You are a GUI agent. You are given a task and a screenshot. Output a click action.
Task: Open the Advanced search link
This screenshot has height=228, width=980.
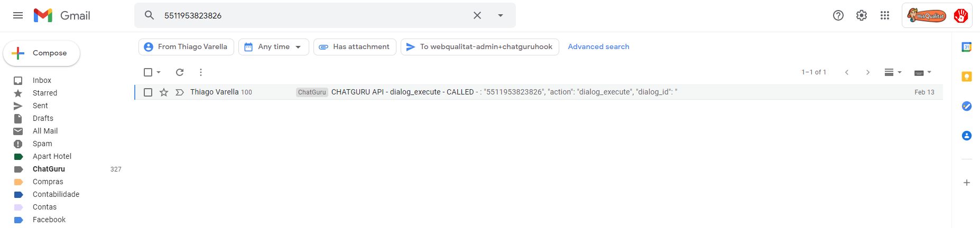coord(598,46)
